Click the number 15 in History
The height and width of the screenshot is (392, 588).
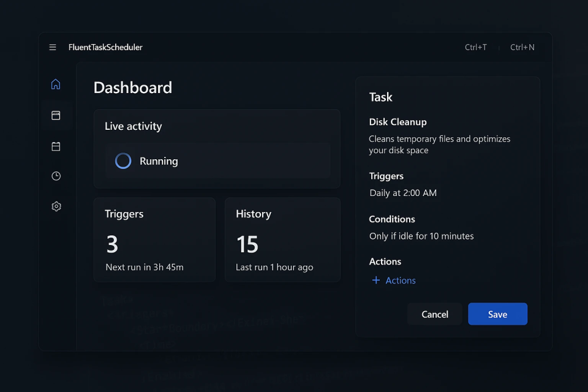pos(247,244)
